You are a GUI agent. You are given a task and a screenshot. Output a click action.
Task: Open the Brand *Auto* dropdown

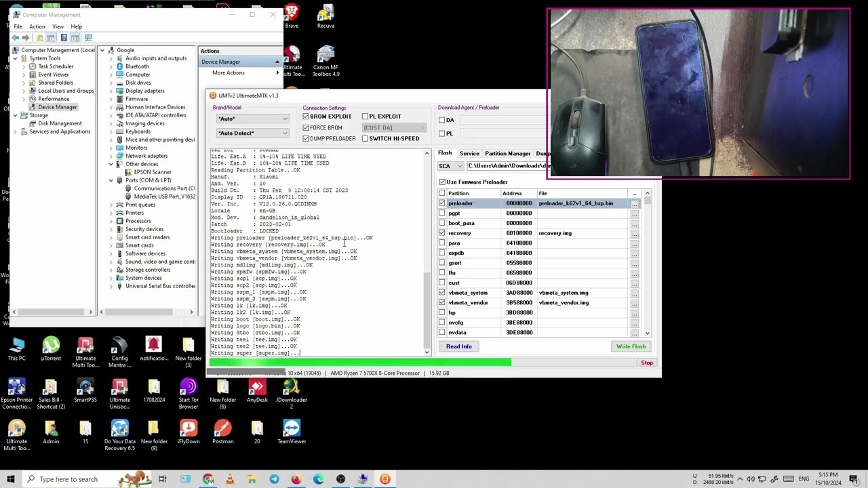tap(252, 119)
